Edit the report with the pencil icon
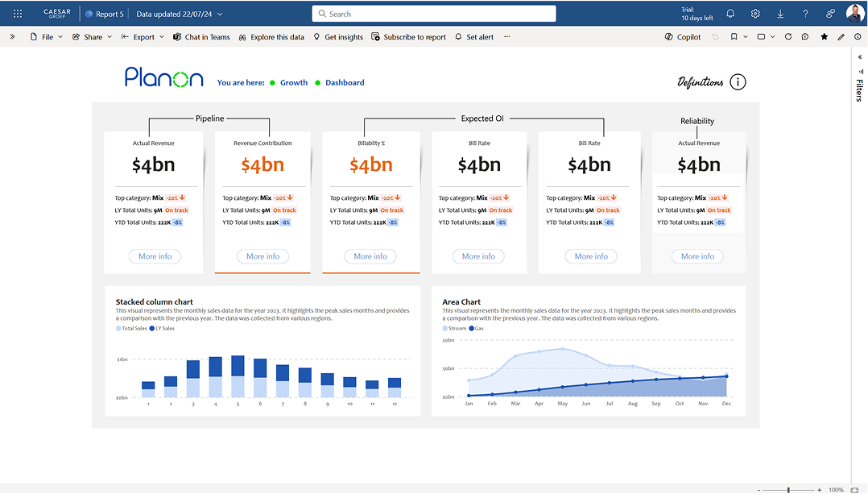868x494 pixels. 841,37
